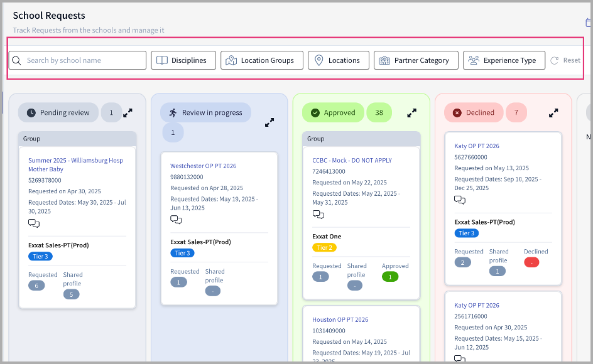Screen dimensions: 593x364
Task: Click the School Requests page heading
Action: [49, 16]
